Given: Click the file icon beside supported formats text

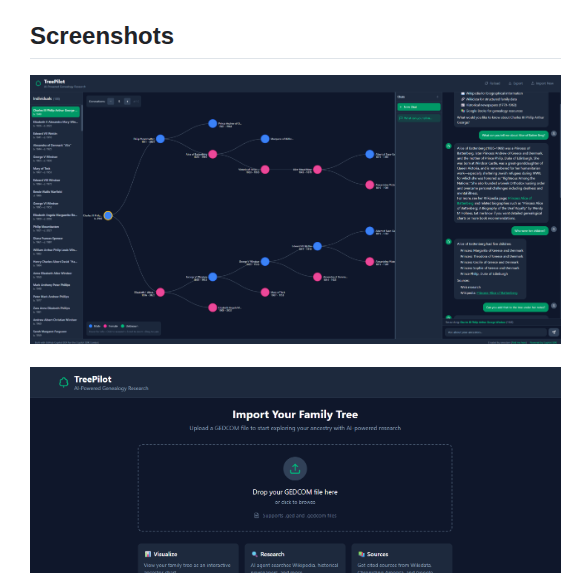Looking at the screenshot, I should click(256, 515).
